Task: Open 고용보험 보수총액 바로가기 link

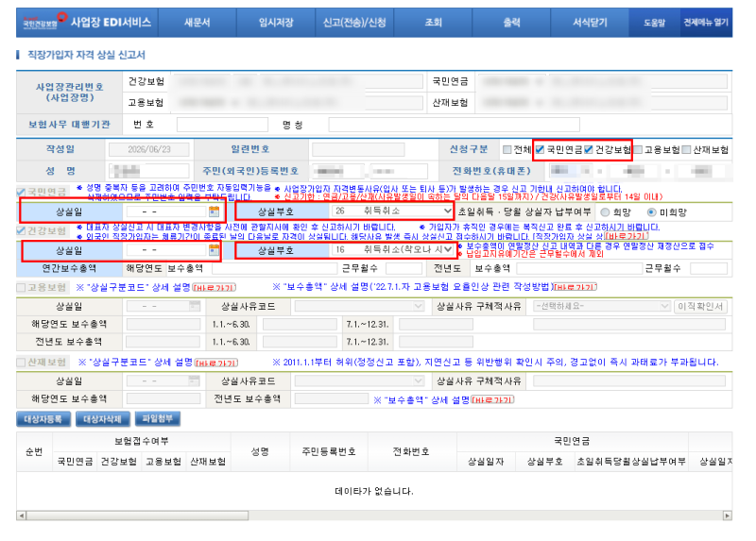Action: click(x=576, y=287)
